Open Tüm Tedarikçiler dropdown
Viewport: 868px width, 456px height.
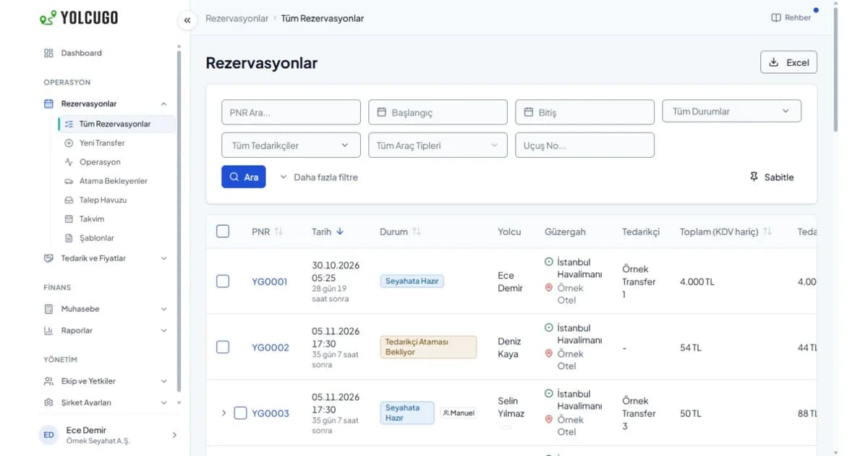[291, 145]
